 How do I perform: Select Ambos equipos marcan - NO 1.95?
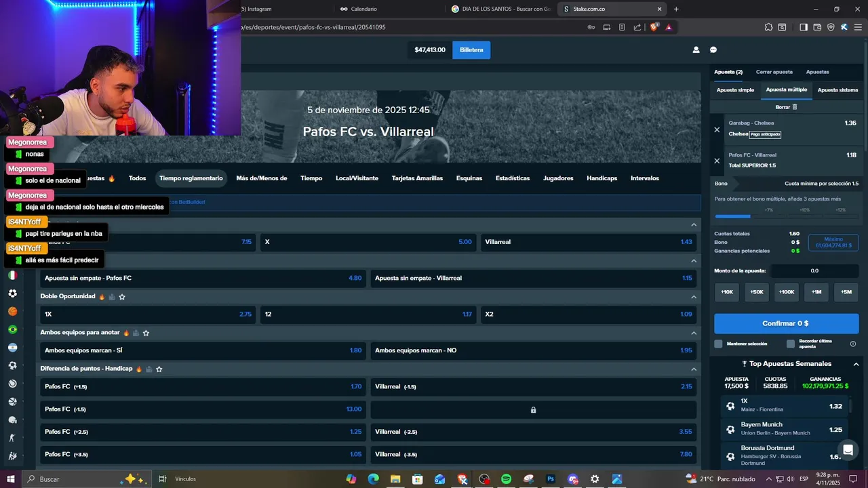pyautogui.click(x=533, y=350)
